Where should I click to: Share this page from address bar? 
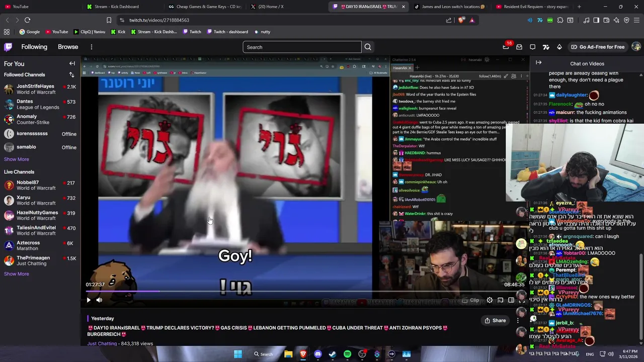click(x=449, y=20)
